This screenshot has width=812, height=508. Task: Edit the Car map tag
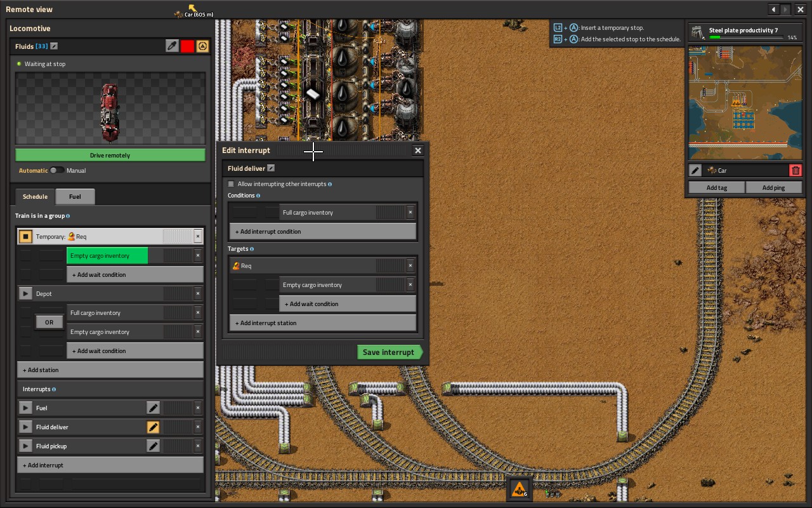pos(695,170)
